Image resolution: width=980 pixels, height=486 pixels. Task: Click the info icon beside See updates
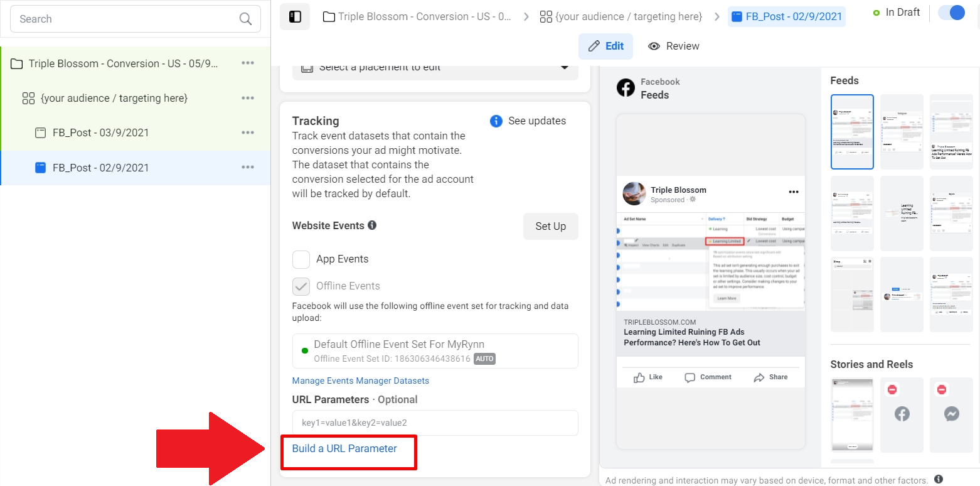[x=496, y=121]
